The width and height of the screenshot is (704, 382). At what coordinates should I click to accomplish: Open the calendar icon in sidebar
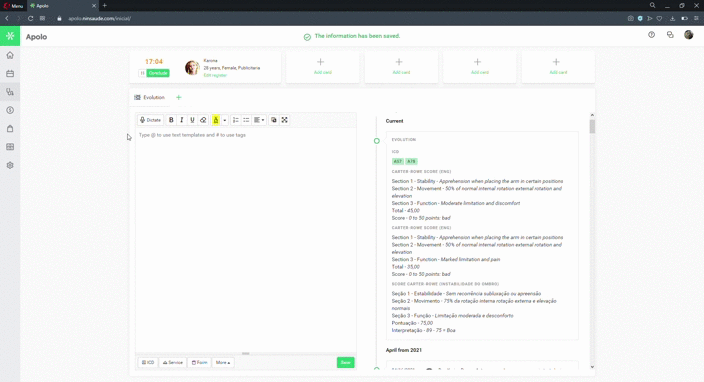coord(10,74)
